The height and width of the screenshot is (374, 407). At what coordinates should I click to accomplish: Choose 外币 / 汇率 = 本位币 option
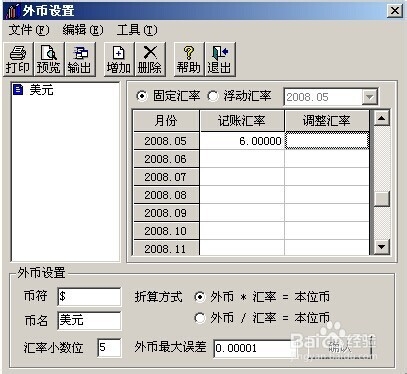click(199, 318)
